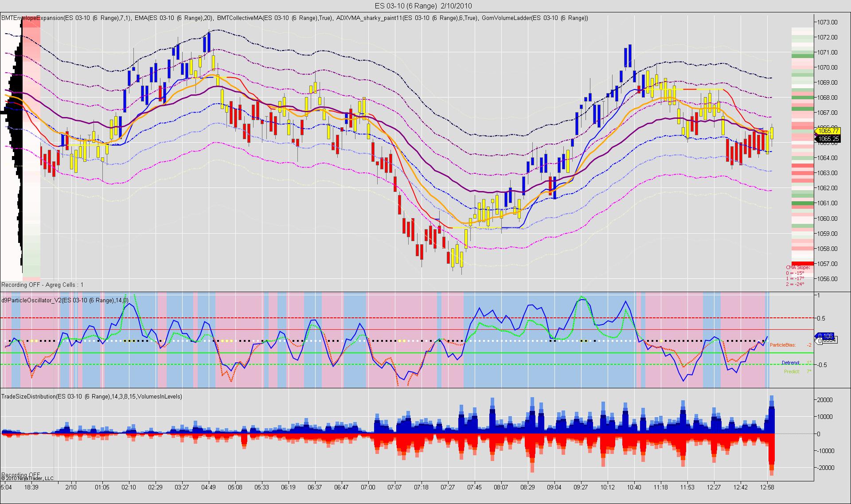
Task: Select the 2/10 date label on the time axis
Action: (71, 487)
